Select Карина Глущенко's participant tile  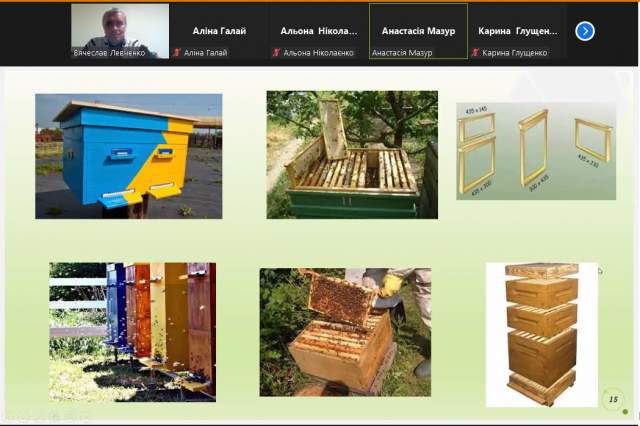[x=518, y=31]
